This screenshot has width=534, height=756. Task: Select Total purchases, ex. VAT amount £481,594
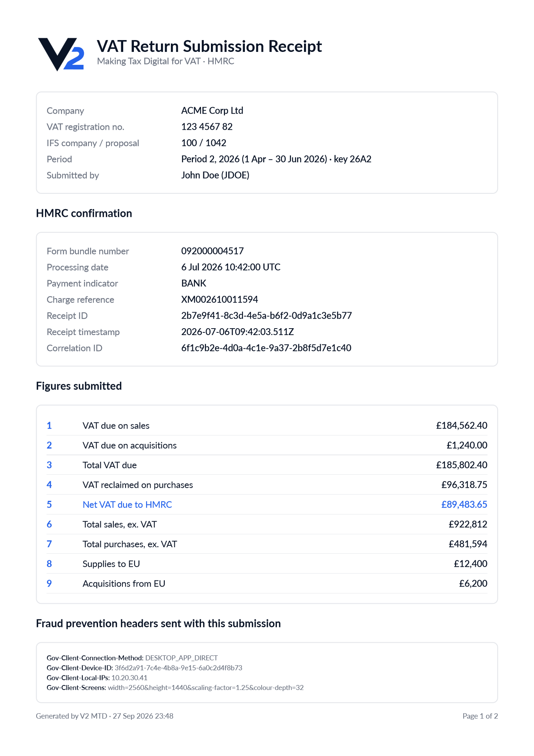click(468, 544)
